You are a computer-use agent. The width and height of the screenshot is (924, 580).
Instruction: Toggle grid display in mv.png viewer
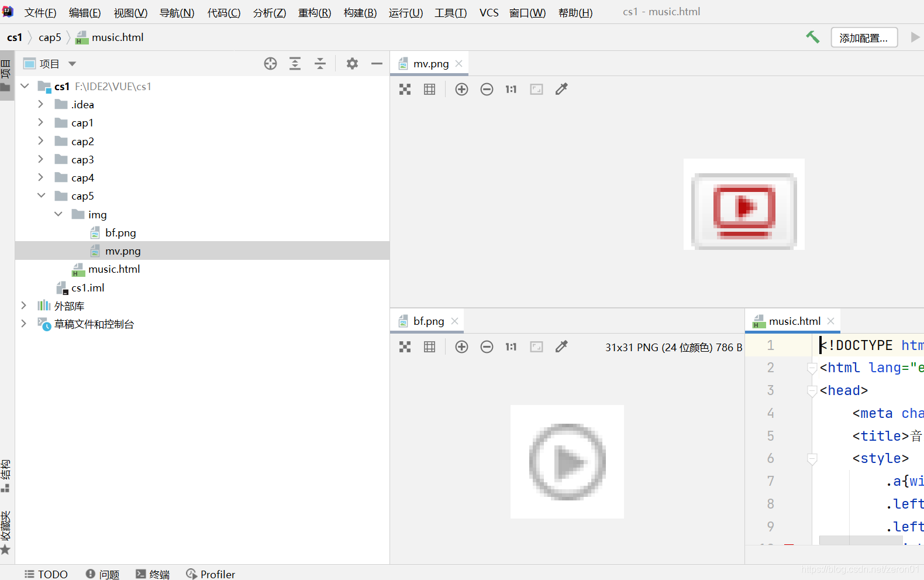point(429,89)
